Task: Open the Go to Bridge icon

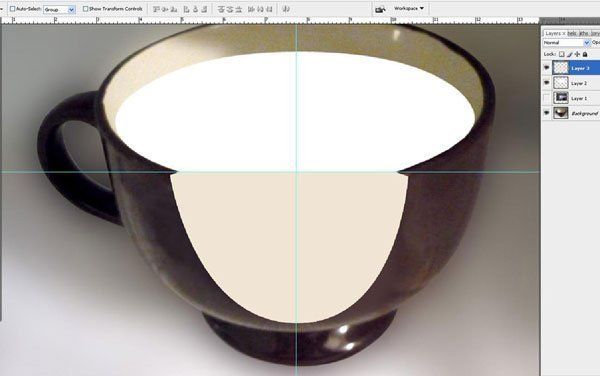Action: tap(380, 9)
